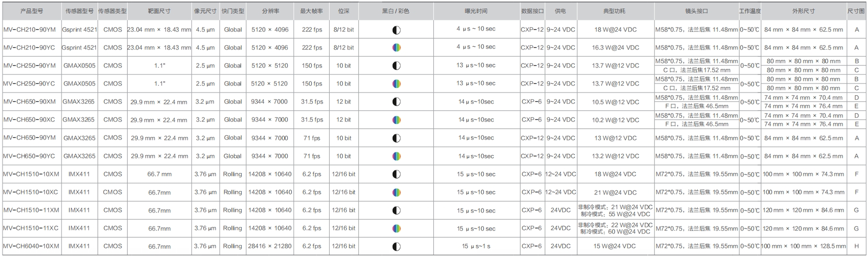Viewport: 868px width, 257px height.
Task: Click the 分辨率 column header
Action: coord(271,11)
